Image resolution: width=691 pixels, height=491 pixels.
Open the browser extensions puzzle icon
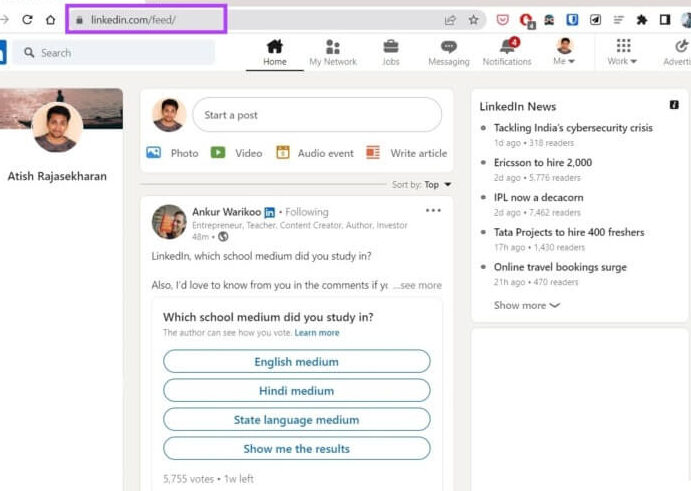(x=642, y=20)
